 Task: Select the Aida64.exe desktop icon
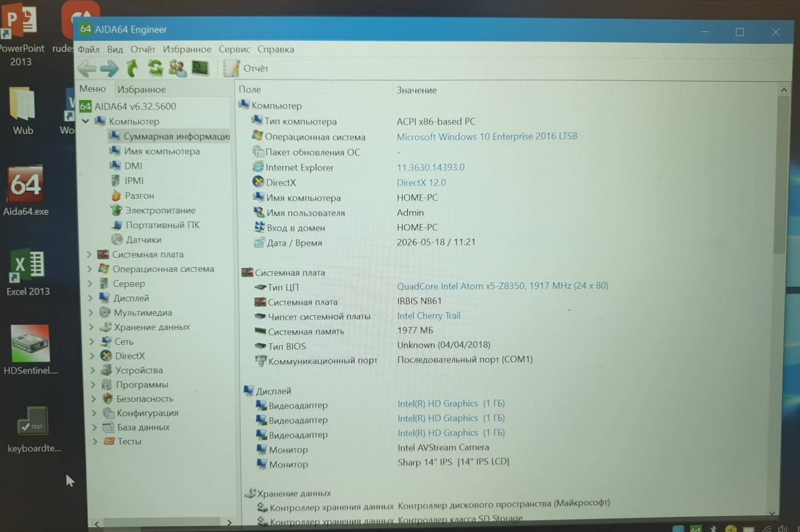[26, 191]
